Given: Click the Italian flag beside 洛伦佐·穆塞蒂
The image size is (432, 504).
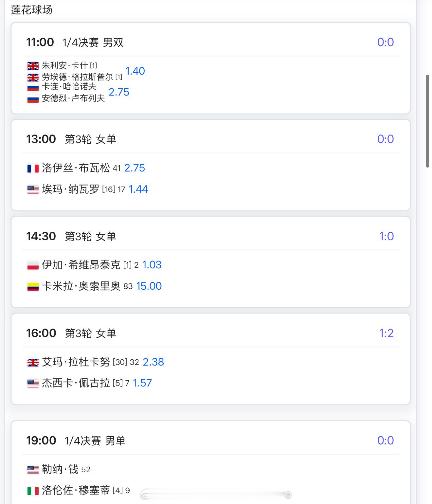Looking at the screenshot, I should 33,491.
